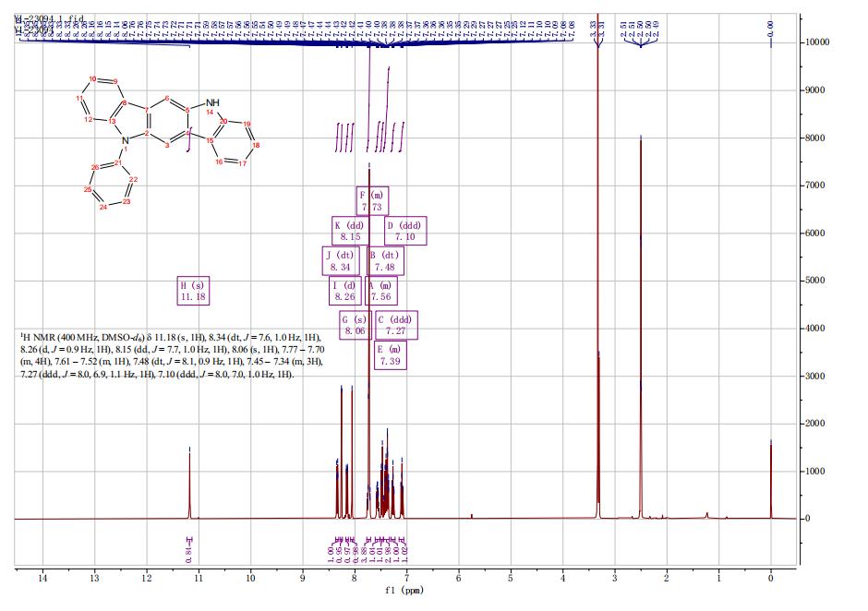Click the H (s) 11.18 multiplet box
This screenshot has width=868, height=611.
click(x=194, y=292)
